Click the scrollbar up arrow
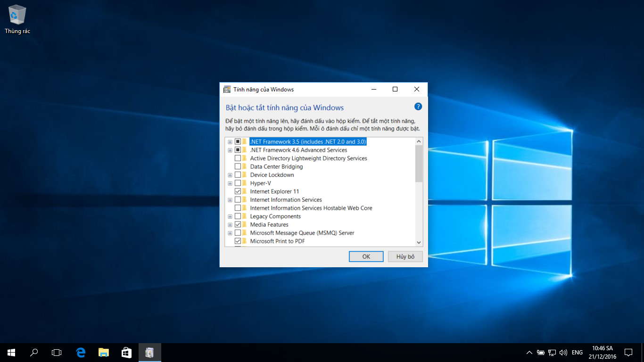Viewport: 644px width, 362px height. coord(419,141)
